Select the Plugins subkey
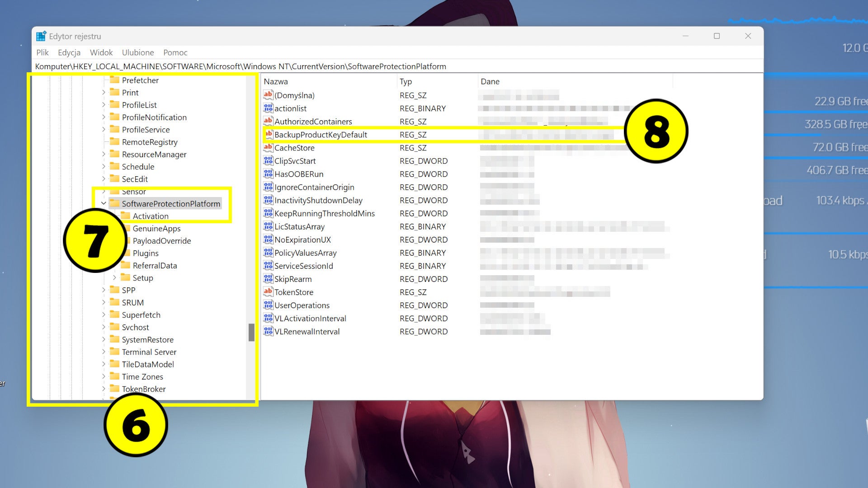868x488 pixels. pyautogui.click(x=146, y=253)
